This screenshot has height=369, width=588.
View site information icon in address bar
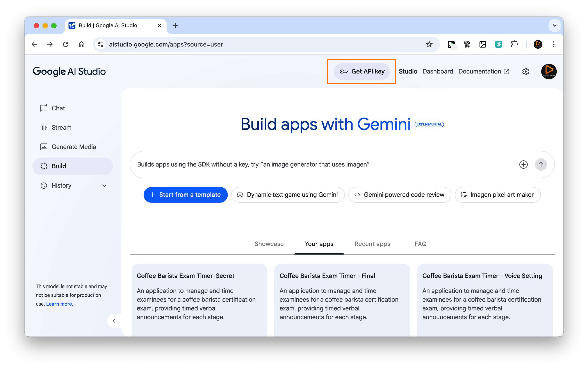[100, 44]
